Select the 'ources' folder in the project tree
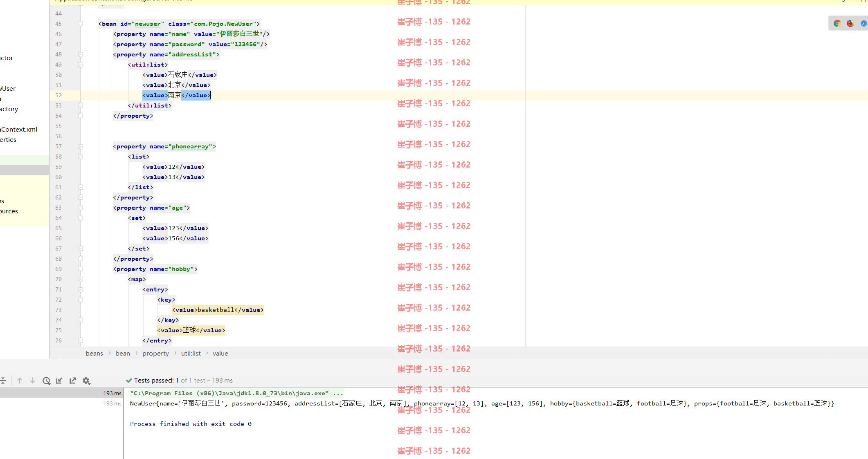The image size is (868, 459). 9,211
